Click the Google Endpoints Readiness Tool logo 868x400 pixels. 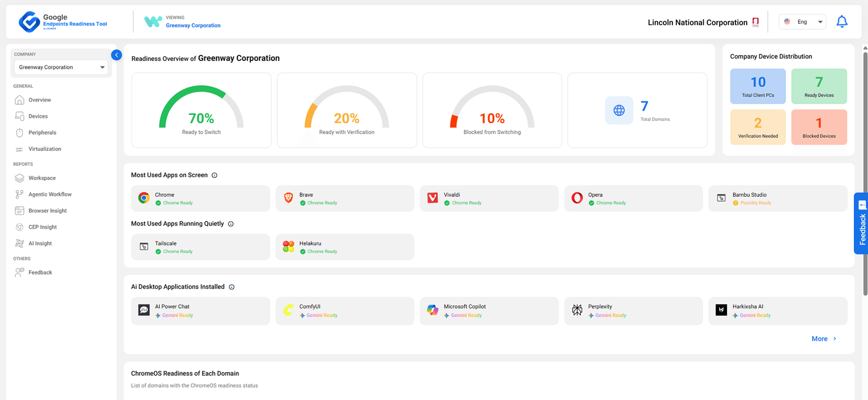pyautogui.click(x=63, y=22)
